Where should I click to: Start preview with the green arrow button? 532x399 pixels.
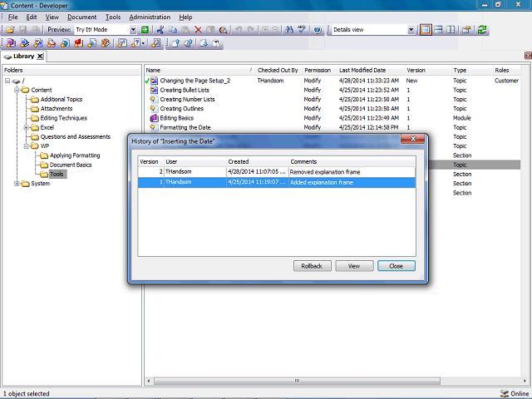[145, 30]
